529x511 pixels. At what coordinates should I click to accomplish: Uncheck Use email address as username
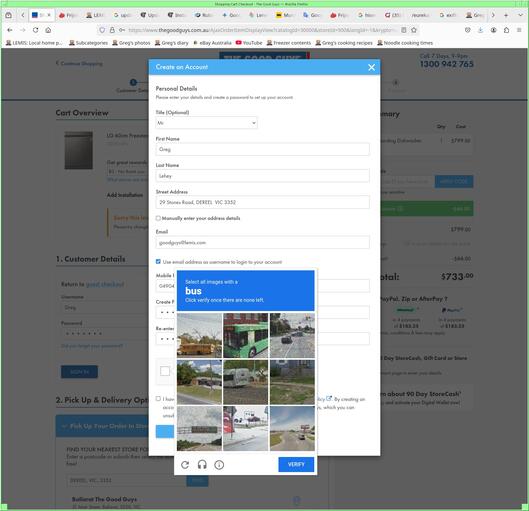[158, 262]
